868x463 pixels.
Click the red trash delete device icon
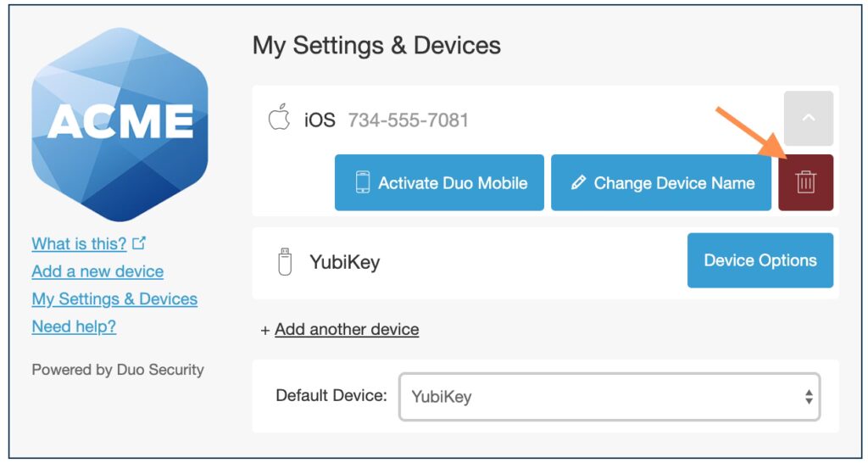805,182
